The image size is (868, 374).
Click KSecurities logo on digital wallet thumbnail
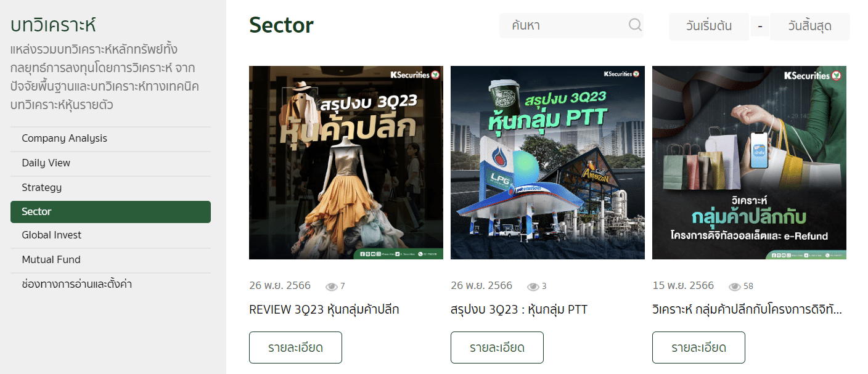tap(813, 76)
